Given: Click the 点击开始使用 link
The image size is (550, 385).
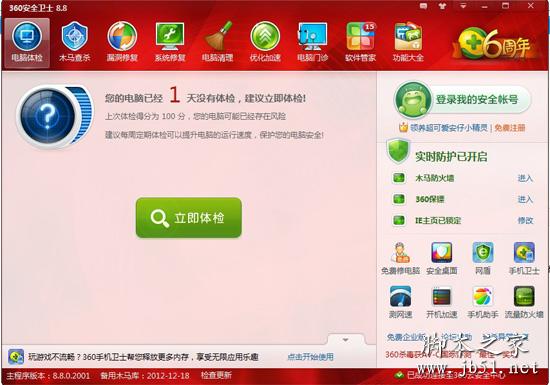Looking at the screenshot, I should 310,357.
